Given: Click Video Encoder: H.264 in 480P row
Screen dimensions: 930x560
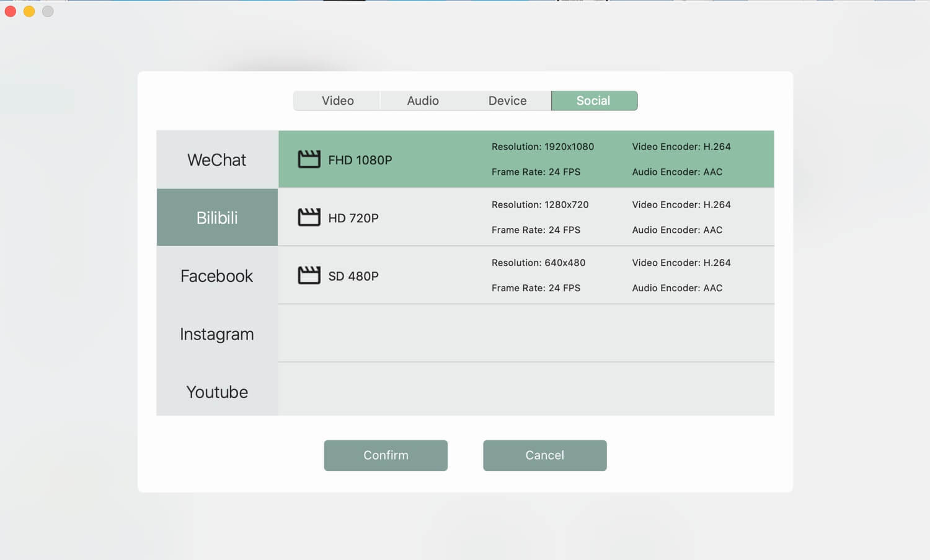Looking at the screenshot, I should (681, 263).
